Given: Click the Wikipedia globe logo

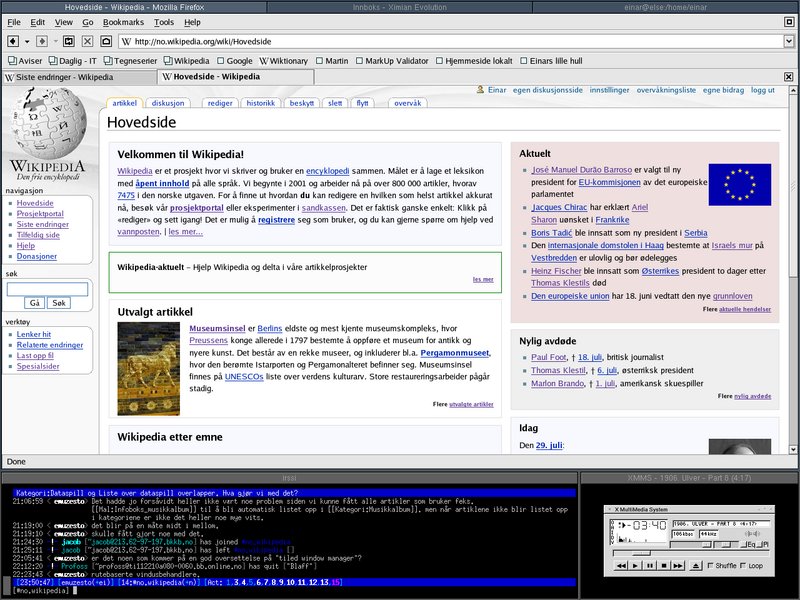Looking at the screenshot, I should click(47, 122).
